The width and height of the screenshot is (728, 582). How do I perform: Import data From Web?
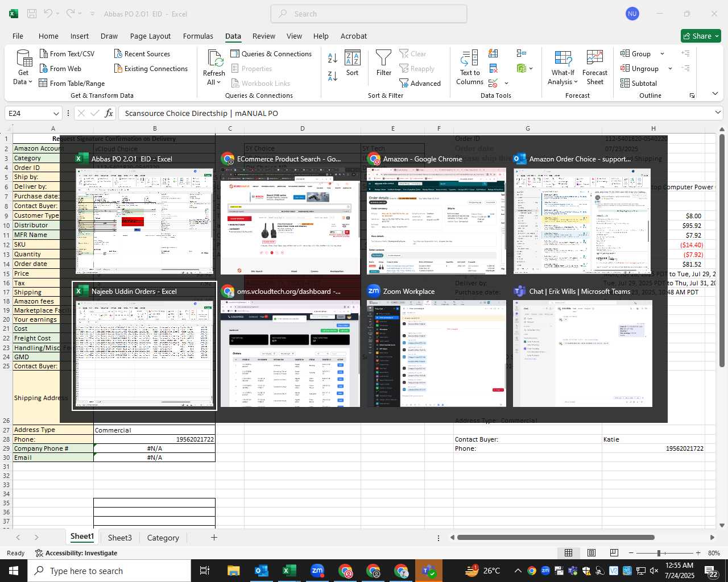click(x=60, y=68)
